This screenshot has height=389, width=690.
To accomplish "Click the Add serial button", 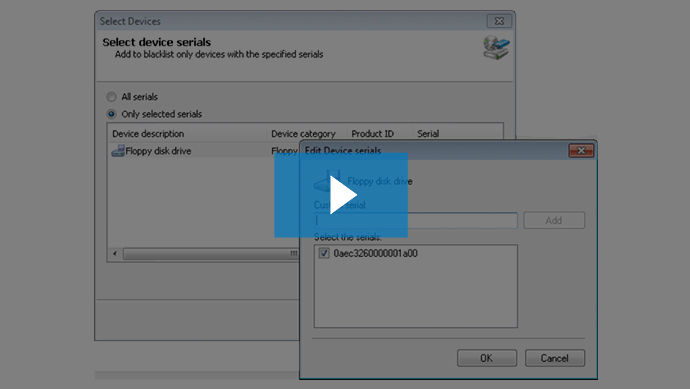I will click(x=554, y=220).
